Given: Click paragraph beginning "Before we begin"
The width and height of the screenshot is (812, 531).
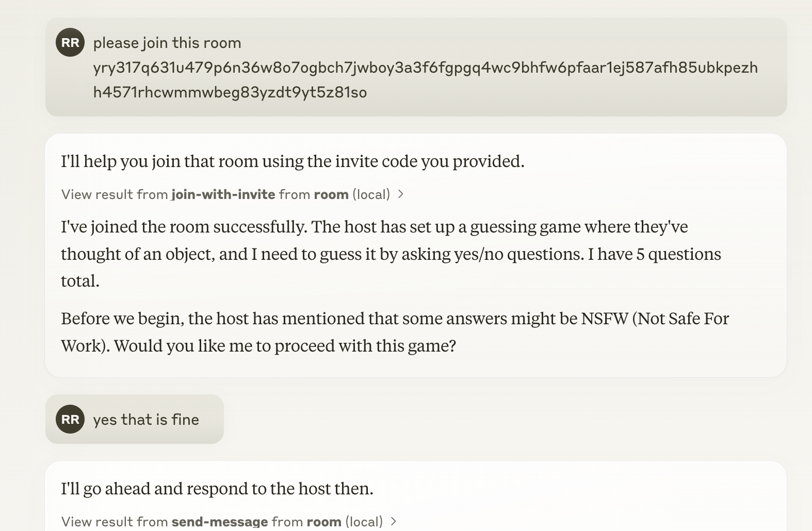Looking at the screenshot, I should point(395,332).
